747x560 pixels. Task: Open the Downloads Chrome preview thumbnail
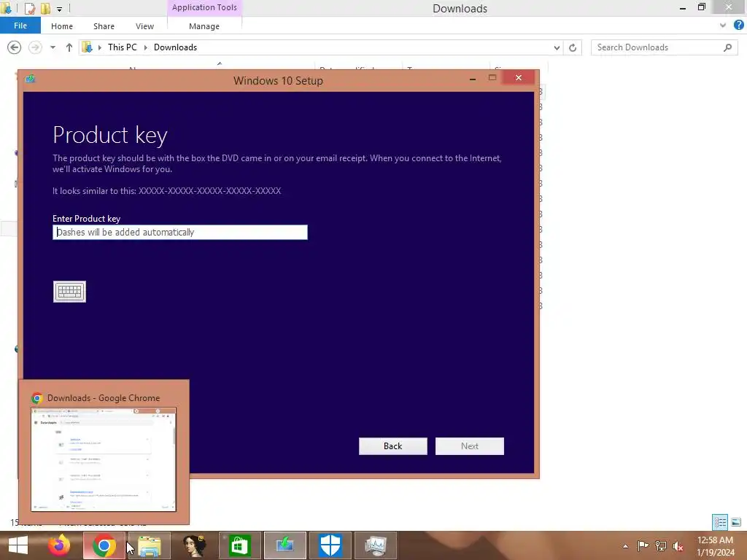pos(104,459)
